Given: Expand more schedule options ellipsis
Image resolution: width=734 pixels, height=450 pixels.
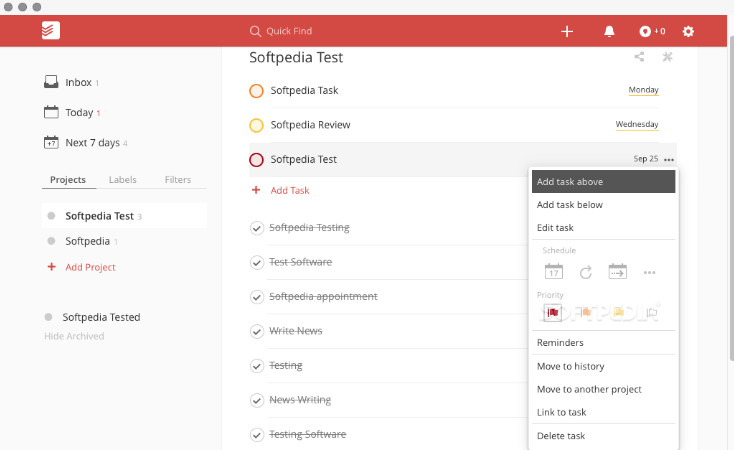Looking at the screenshot, I should (649, 272).
